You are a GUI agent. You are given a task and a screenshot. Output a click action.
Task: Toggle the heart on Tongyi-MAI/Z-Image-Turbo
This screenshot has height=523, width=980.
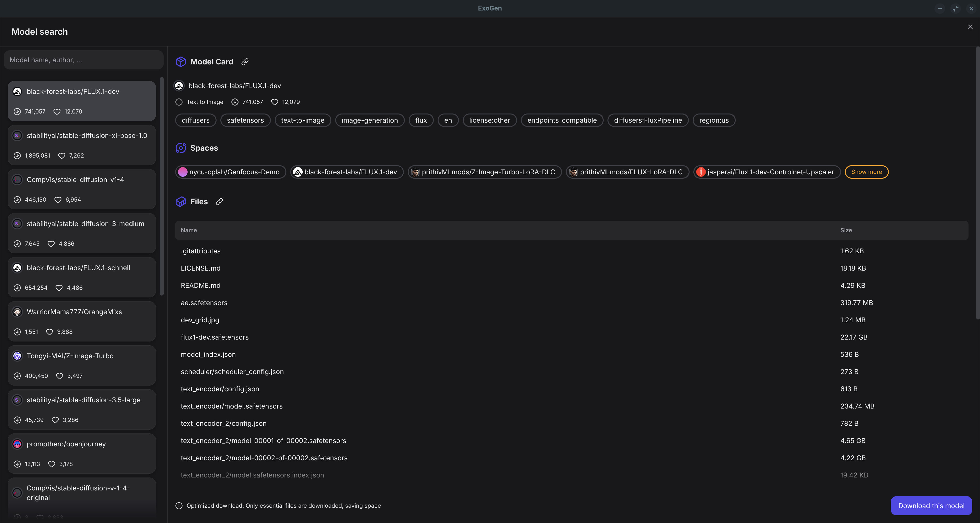tap(59, 376)
